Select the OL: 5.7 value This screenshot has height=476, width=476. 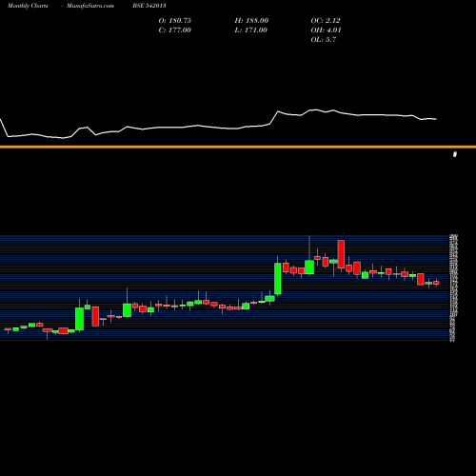click(324, 40)
